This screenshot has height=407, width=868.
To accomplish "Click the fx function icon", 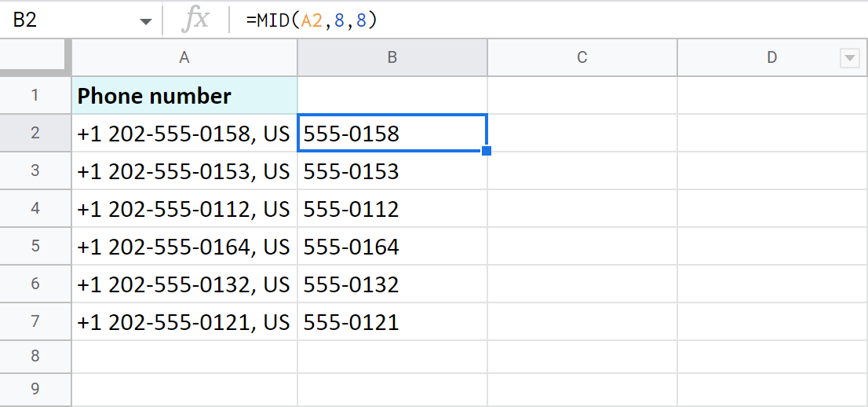I will point(195,20).
